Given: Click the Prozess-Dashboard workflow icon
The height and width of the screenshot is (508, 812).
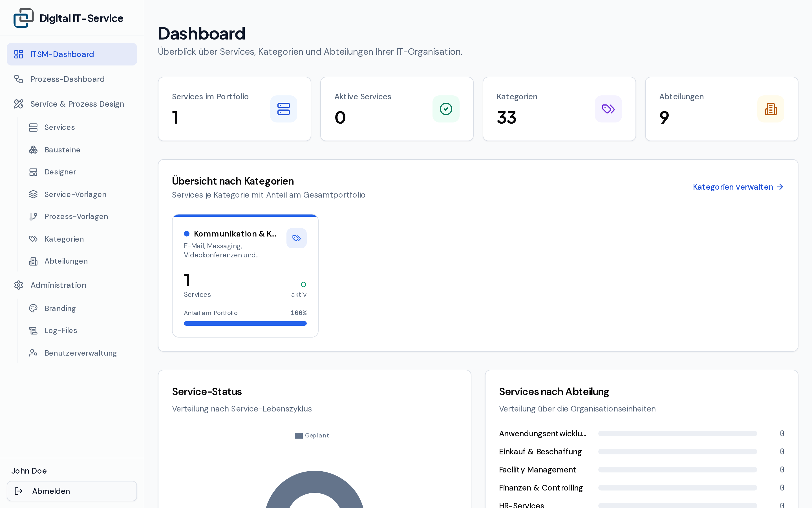Looking at the screenshot, I should (x=18, y=79).
